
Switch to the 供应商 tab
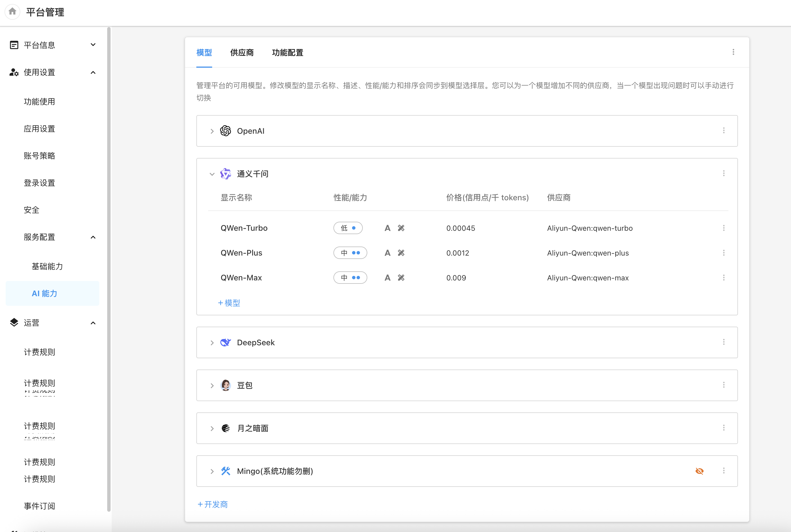[x=241, y=52]
